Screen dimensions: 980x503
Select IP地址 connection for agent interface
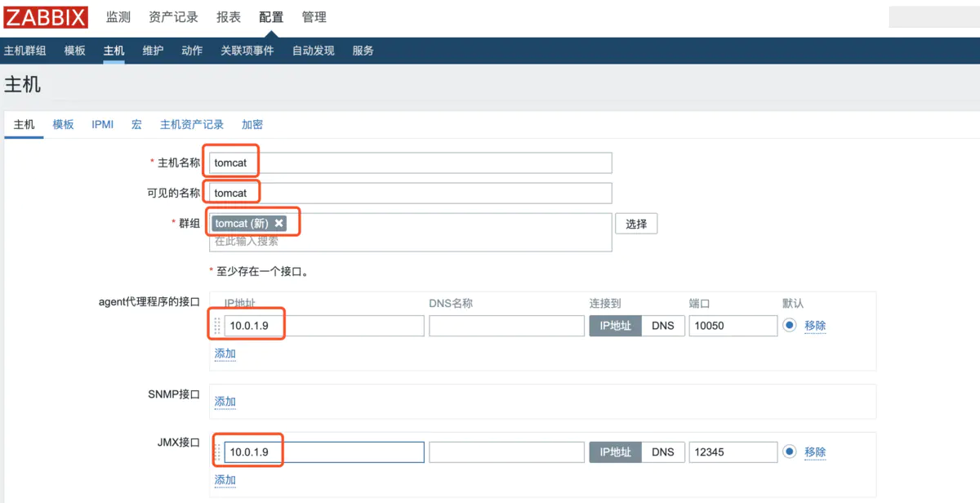coord(616,326)
